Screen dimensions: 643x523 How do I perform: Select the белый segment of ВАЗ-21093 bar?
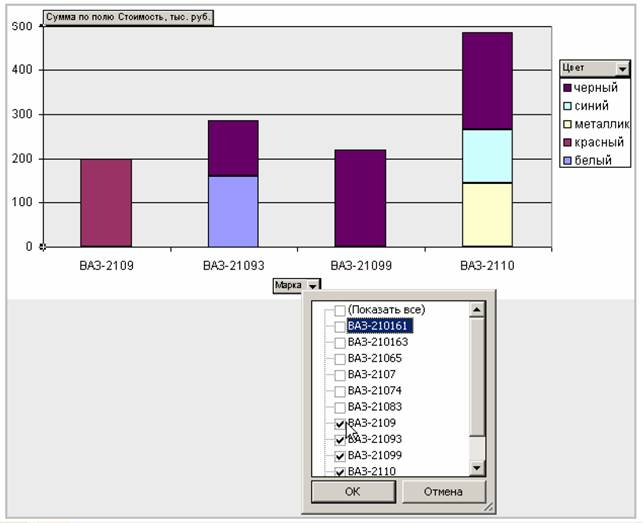point(233,212)
